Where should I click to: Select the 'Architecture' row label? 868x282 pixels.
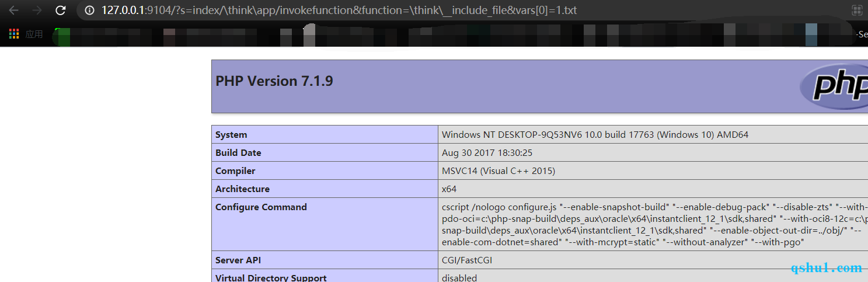click(242, 189)
